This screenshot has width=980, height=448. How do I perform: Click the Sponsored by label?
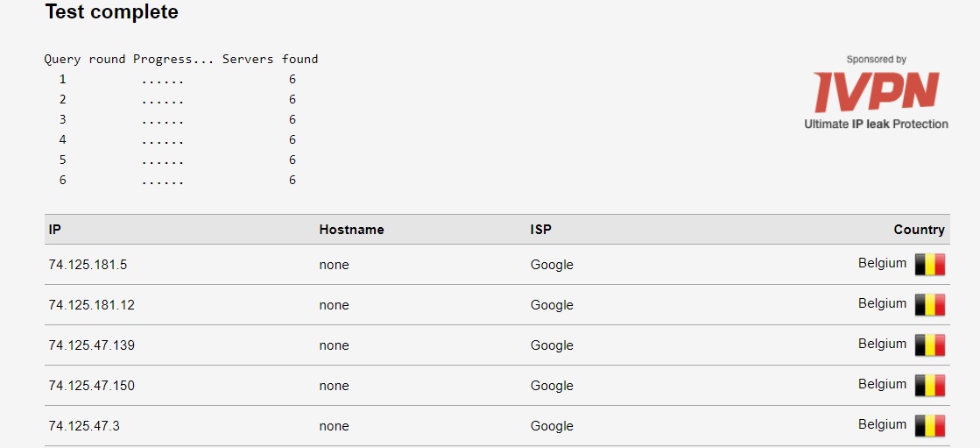tap(877, 60)
